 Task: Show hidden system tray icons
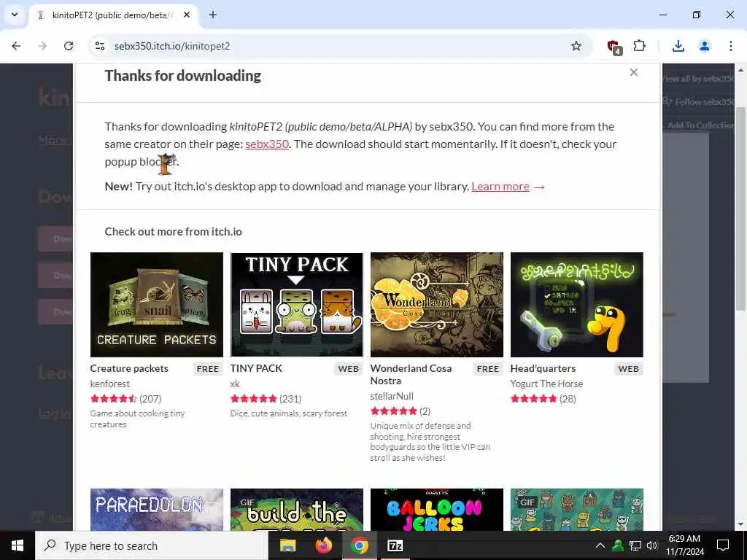(600, 545)
